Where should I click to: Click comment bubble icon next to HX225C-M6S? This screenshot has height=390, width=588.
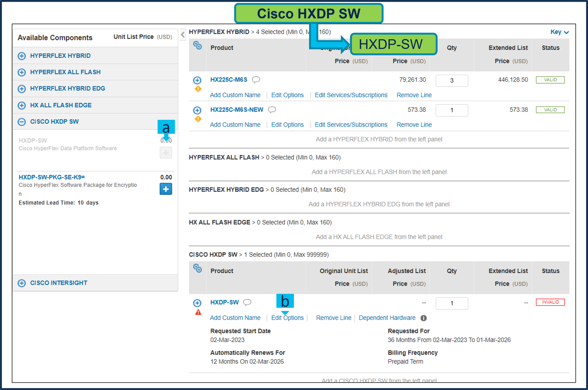tap(256, 80)
